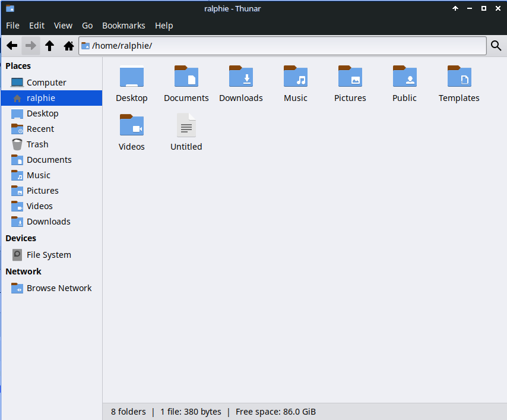Click the "Public" folder name label
This screenshot has width=507, height=420.
[x=404, y=98]
